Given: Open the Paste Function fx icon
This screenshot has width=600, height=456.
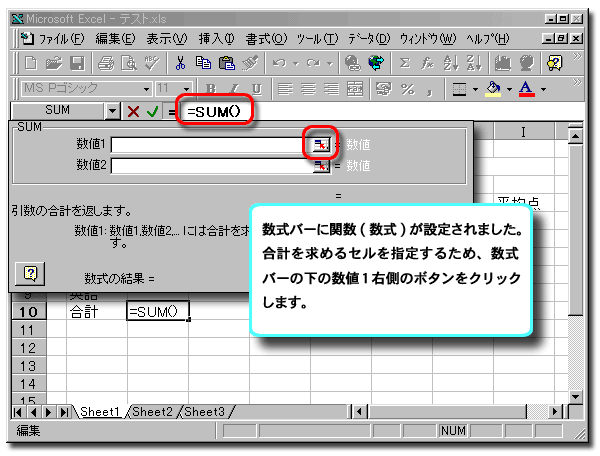Looking at the screenshot, I should (427, 63).
